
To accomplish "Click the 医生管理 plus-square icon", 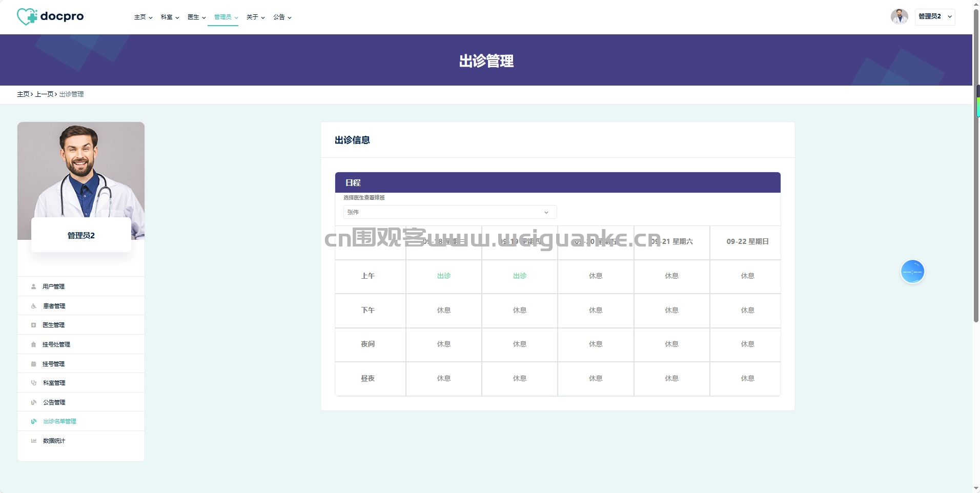I will 33,325.
